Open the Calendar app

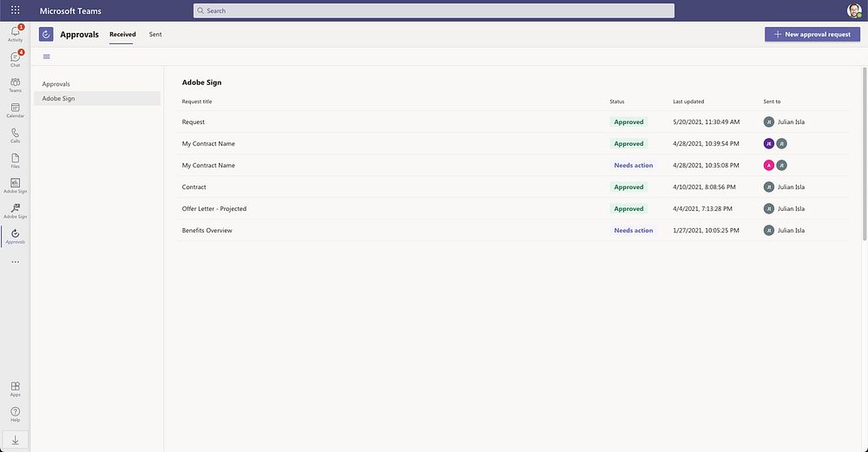click(x=15, y=110)
